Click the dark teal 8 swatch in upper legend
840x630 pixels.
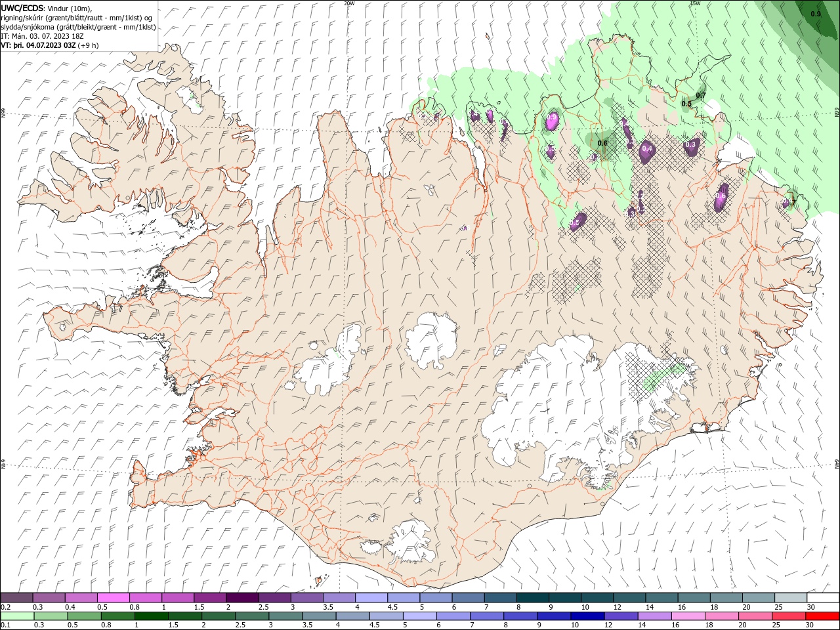532,598
